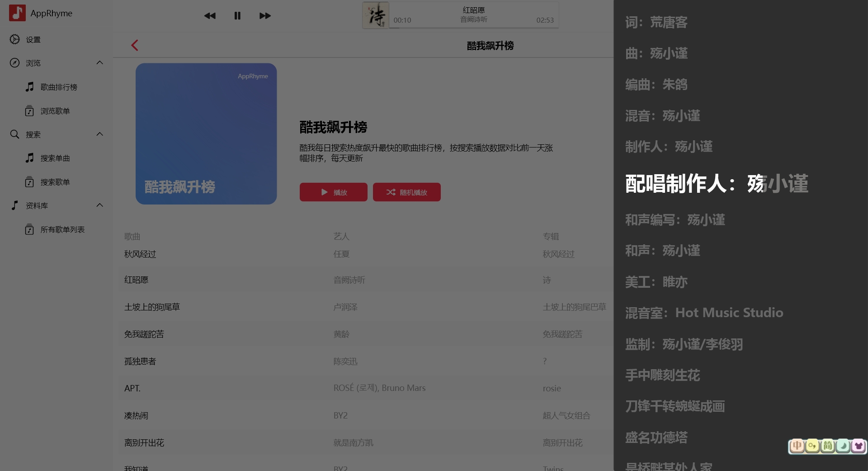Click playlist icon beside 浏览歌单
Image resolution: width=868 pixels, height=471 pixels.
(x=29, y=111)
